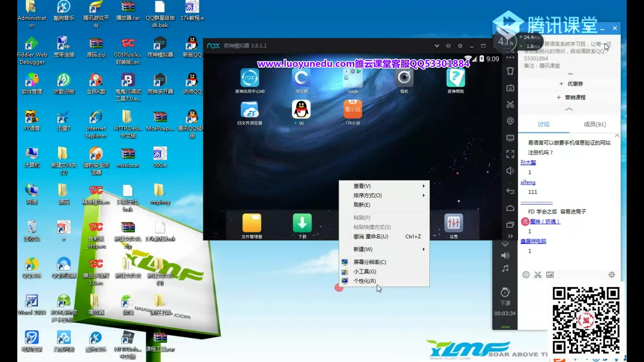Click the Nox shake-device sidebar icon
This screenshot has width=644, height=362.
coord(510,71)
